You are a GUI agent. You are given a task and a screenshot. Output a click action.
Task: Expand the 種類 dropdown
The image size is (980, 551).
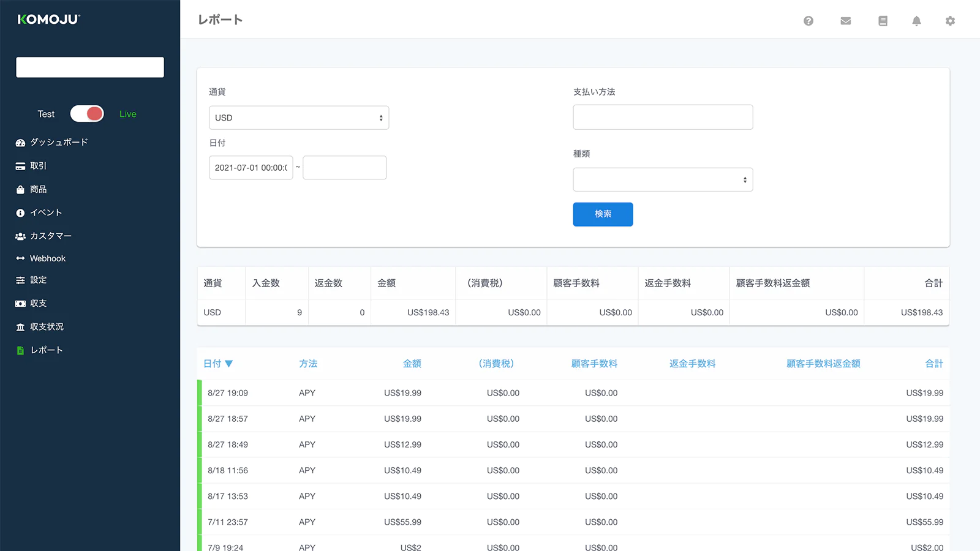tap(663, 180)
